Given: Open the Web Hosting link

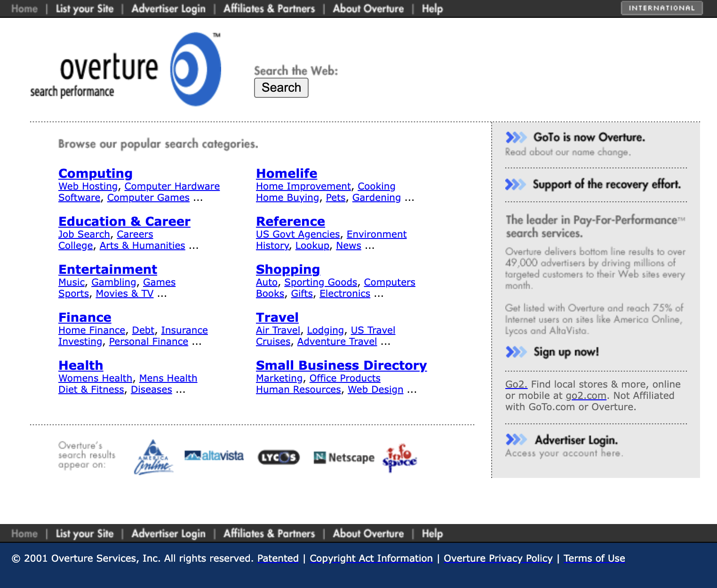Looking at the screenshot, I should (88, 186).
